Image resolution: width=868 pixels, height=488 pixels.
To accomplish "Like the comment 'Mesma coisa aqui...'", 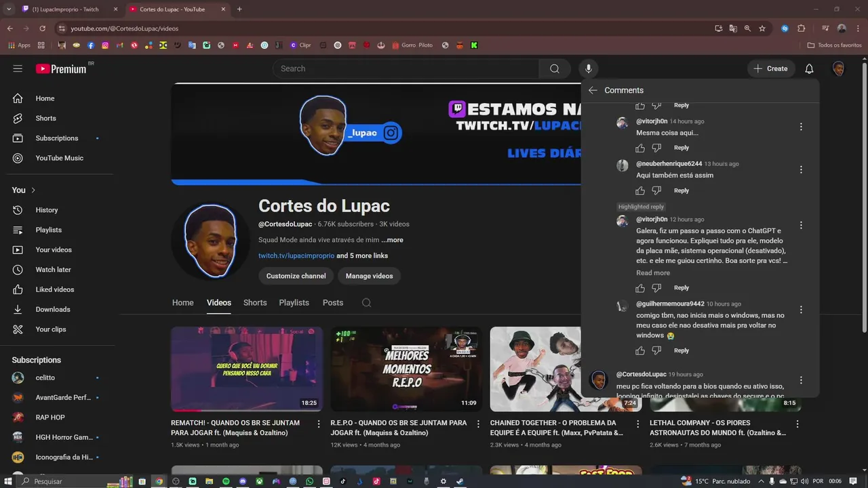I will click(x=640, y=148).
